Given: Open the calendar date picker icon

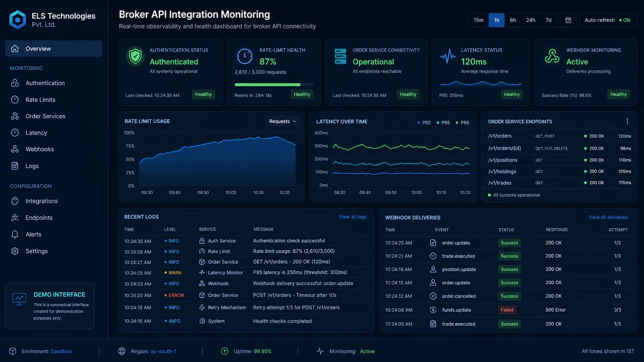Looking at the screenshot, I should [x=568, y=20].
